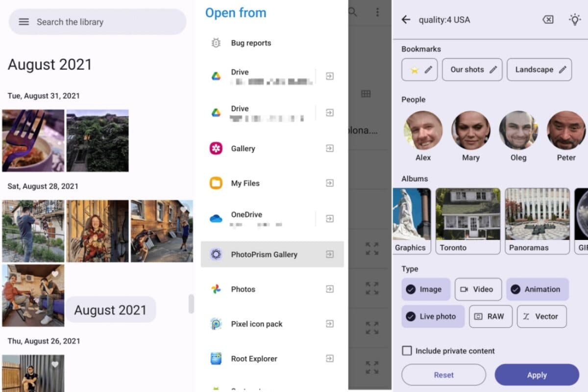Filter by person Oleg
The image size is (588, 392).
tap(518, 131)
